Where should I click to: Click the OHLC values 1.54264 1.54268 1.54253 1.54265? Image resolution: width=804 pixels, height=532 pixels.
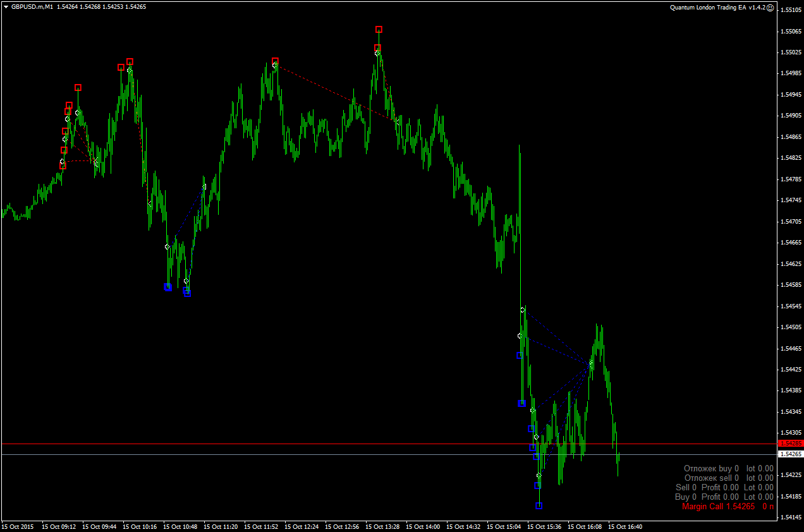(102, 7)
